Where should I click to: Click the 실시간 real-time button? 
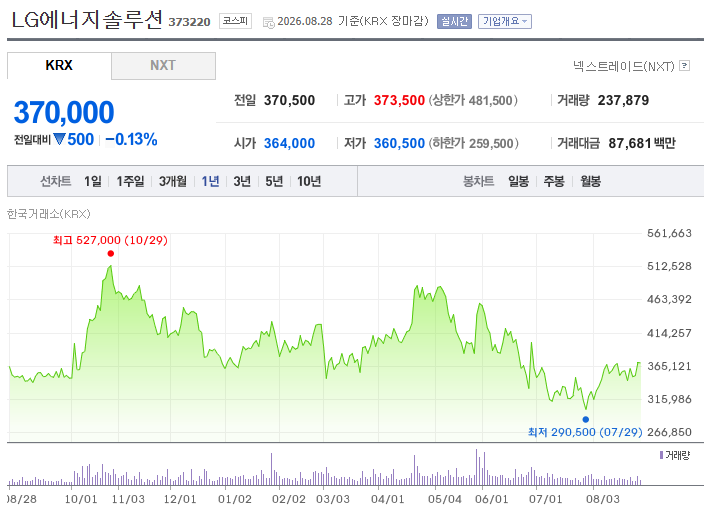(x=454, y=21)
